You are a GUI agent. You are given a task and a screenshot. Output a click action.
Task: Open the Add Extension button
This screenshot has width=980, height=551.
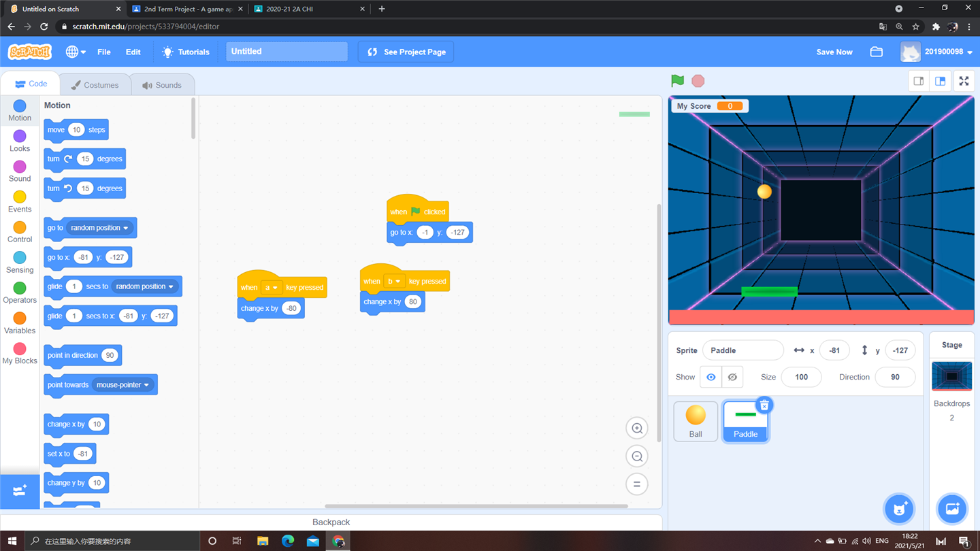click(20, 491)
